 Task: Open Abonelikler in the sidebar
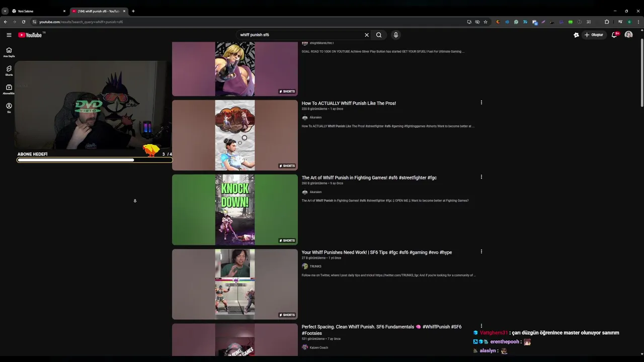(9, 89)
